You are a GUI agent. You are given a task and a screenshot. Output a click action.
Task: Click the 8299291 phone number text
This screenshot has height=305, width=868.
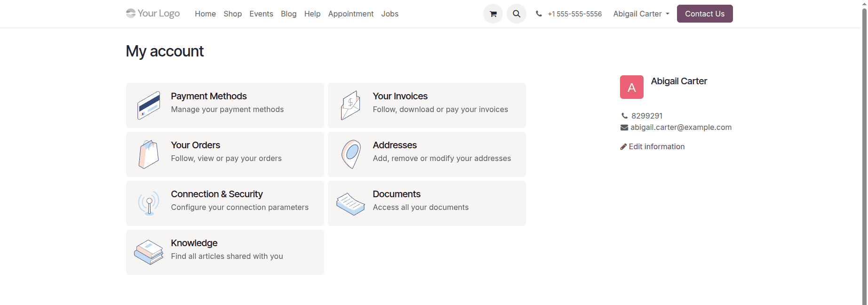coord(647,116)
